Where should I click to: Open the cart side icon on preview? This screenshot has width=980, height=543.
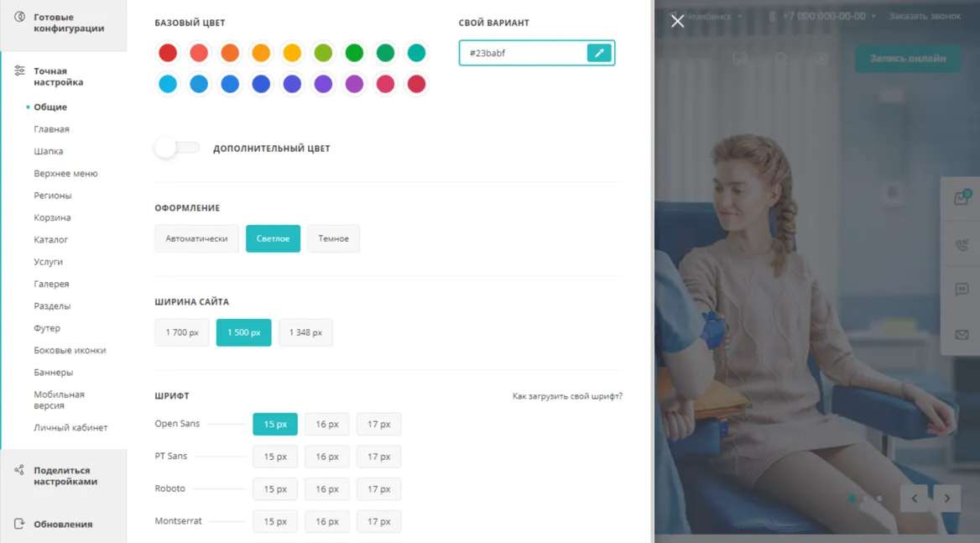pyautogui.click(x=962, y=198)
